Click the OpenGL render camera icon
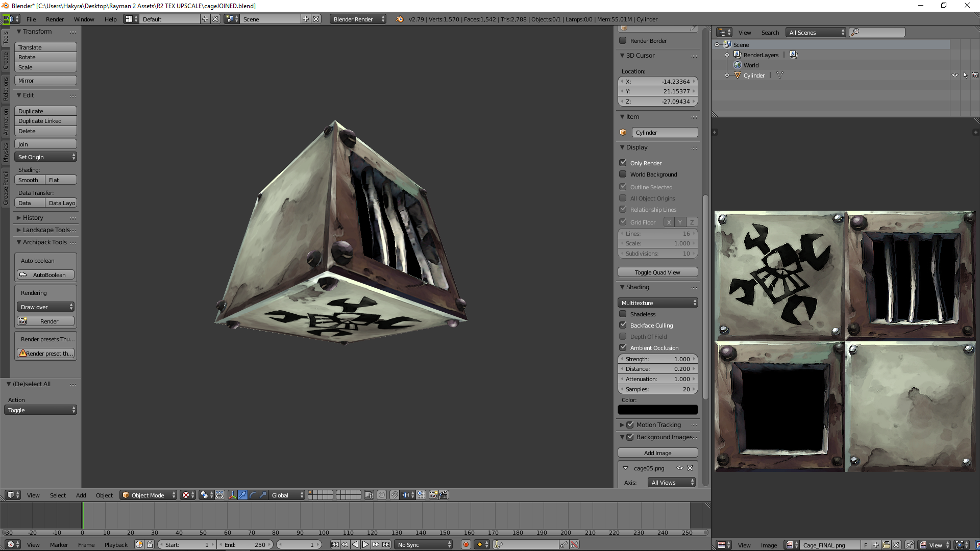Screen dimensions: 980x551 pos(433,495)
